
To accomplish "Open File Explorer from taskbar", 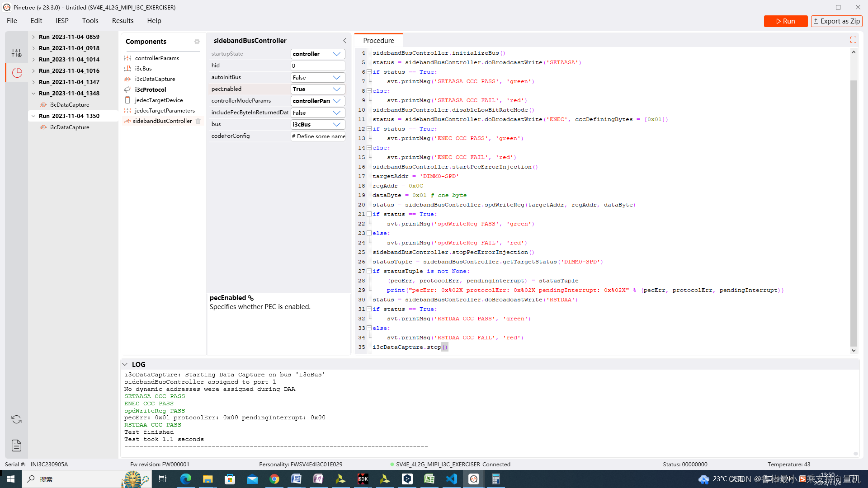I will [208, 479].
